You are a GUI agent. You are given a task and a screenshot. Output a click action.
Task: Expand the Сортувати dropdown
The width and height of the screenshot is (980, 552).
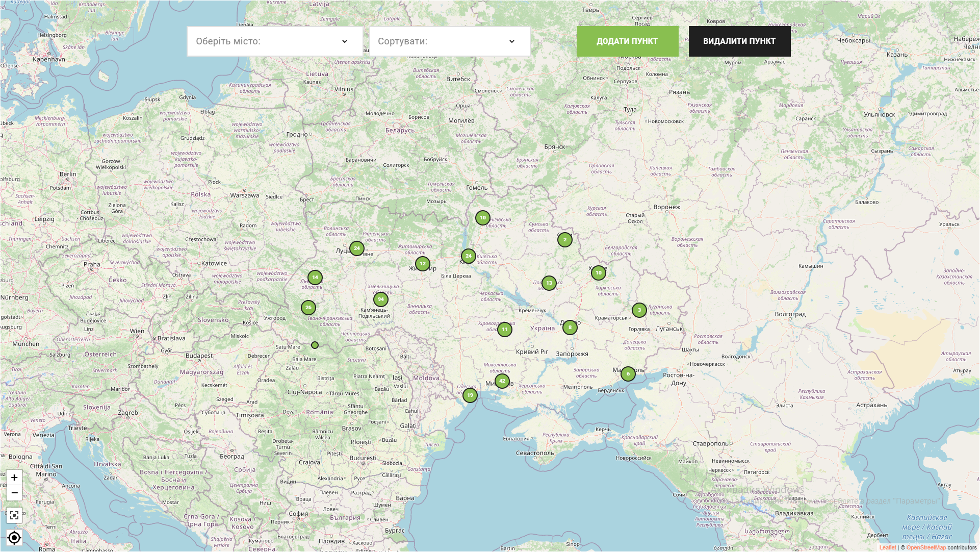click(x=450, y=41)
